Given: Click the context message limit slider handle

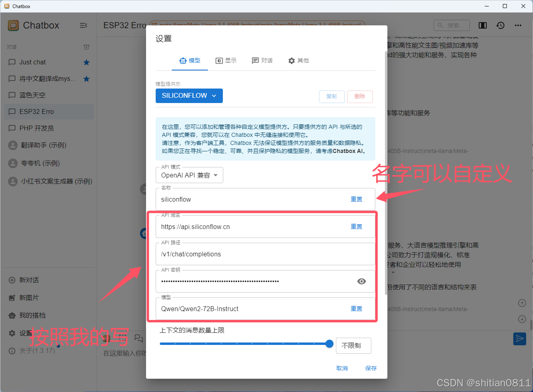Looking at the screenshot, I should (329, 344).
